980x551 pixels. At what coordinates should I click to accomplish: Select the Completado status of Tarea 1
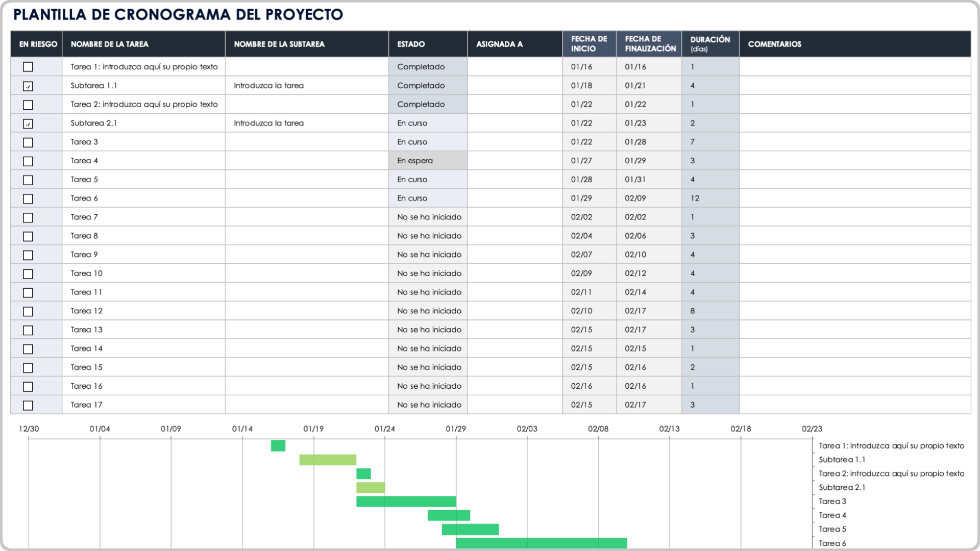[428, 67]
